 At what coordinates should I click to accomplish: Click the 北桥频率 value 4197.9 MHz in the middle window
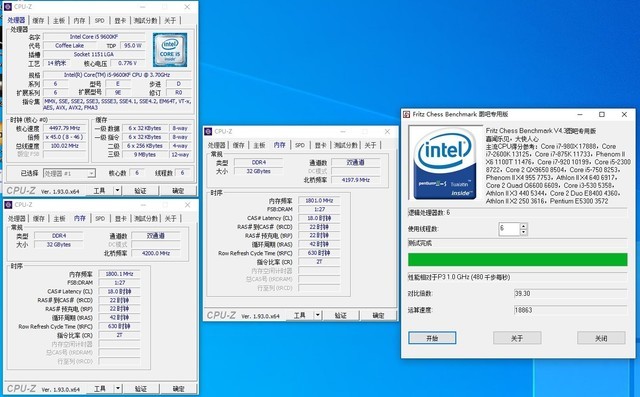tap(356, 180)
